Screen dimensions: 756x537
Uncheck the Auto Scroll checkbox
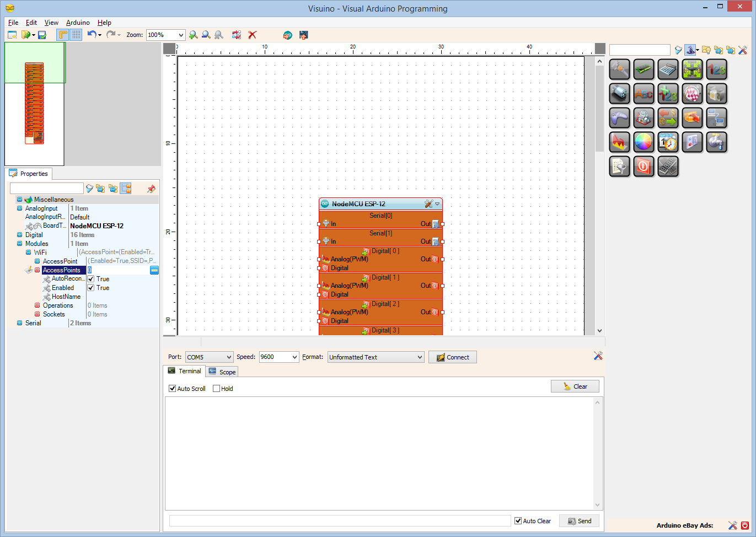173,389
